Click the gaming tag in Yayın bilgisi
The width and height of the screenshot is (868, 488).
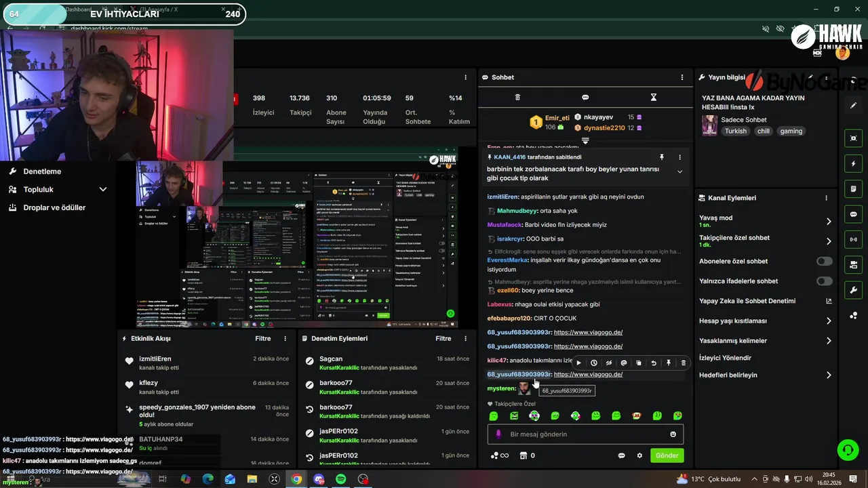point(791,131)
